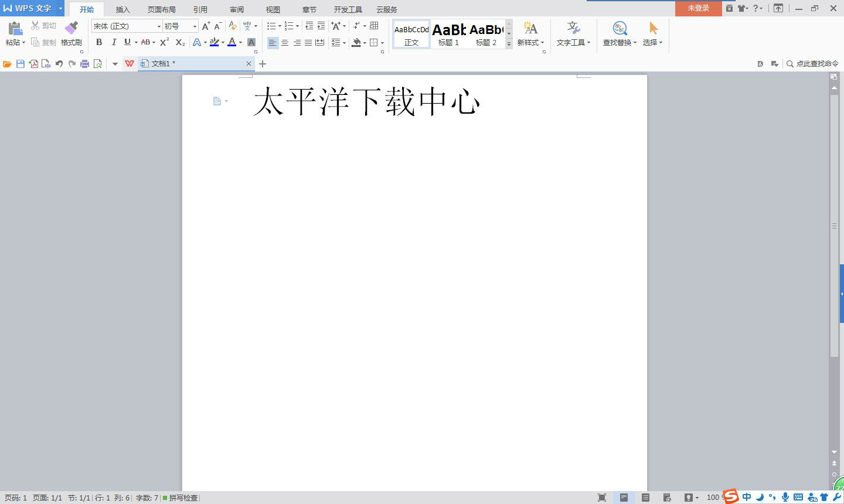Click the Undo arrow icon

coord(59,64)
